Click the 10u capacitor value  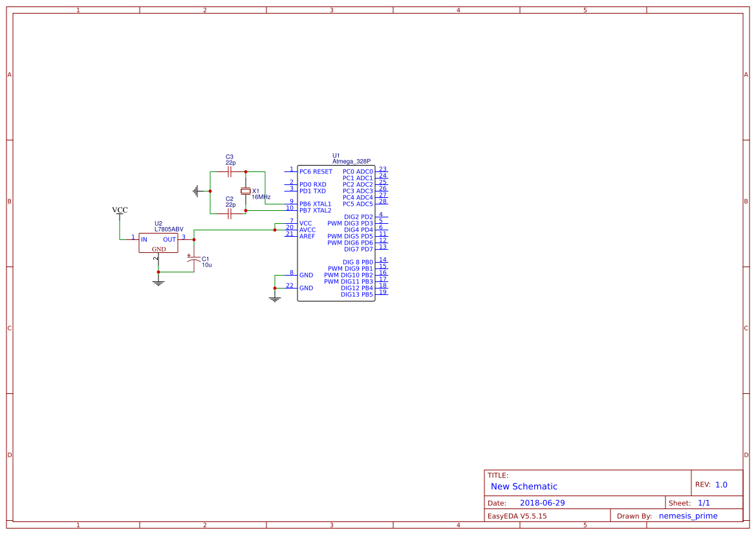tap(207, 265)
